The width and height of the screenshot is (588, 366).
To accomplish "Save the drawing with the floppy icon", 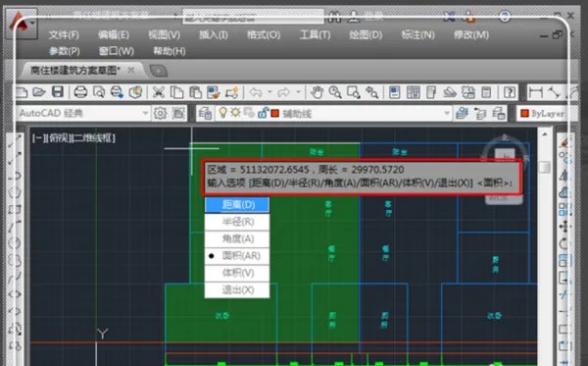I will 58,92.
